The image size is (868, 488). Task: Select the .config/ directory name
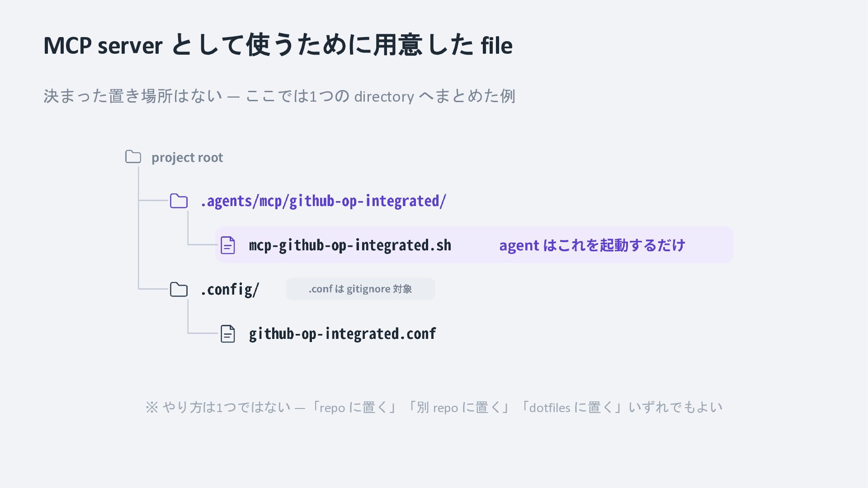point(230,289)
